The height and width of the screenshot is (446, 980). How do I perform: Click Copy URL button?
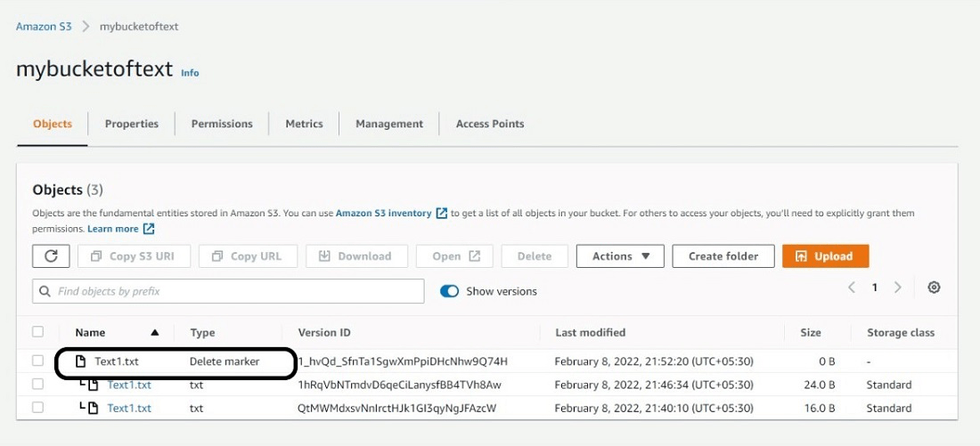pos(249,256)
